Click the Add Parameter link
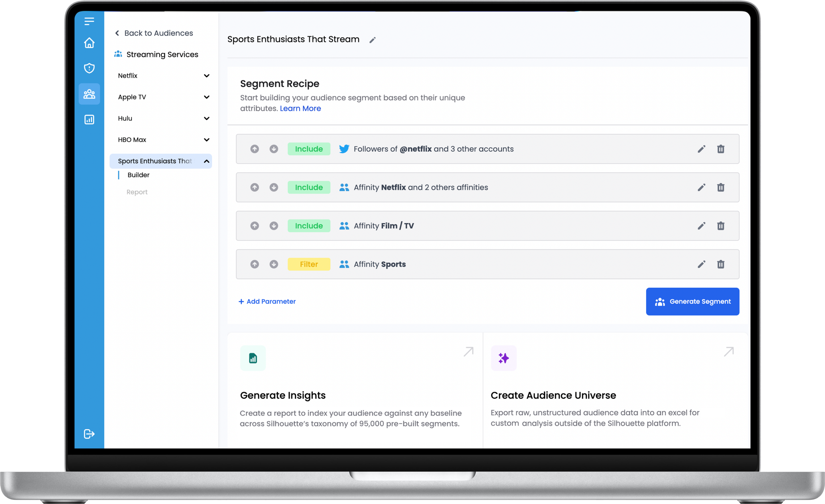The image size is (825, 504). (x=267, y=301)
